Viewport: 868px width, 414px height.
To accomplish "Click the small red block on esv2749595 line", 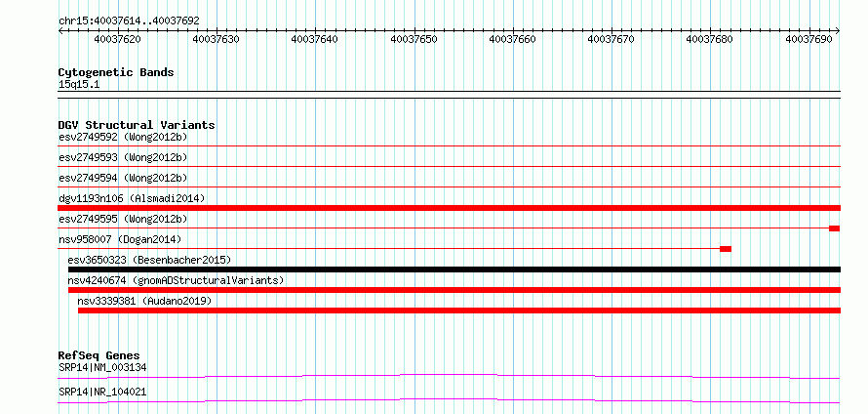I will point(834,228).
